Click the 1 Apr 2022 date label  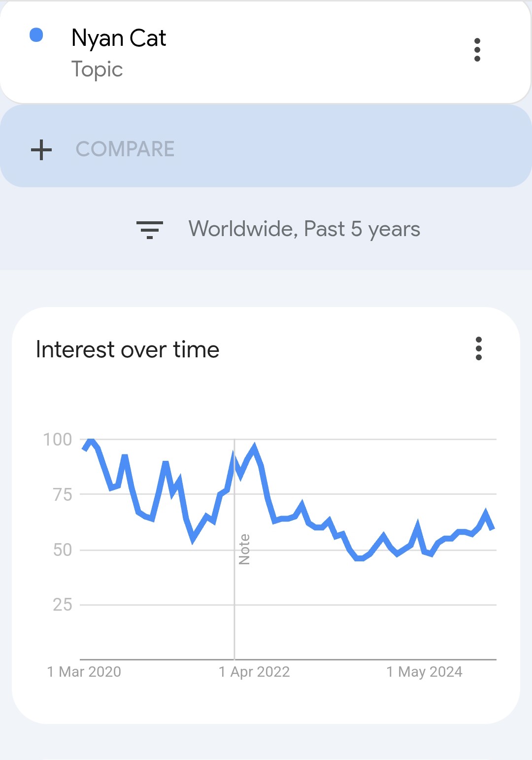[254, 672]
